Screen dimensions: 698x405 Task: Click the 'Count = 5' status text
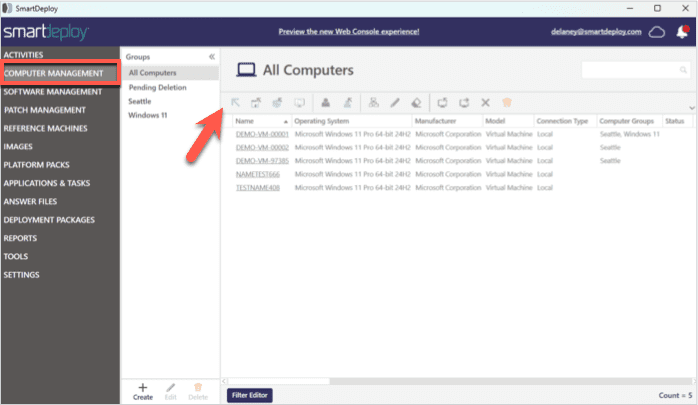675,395
